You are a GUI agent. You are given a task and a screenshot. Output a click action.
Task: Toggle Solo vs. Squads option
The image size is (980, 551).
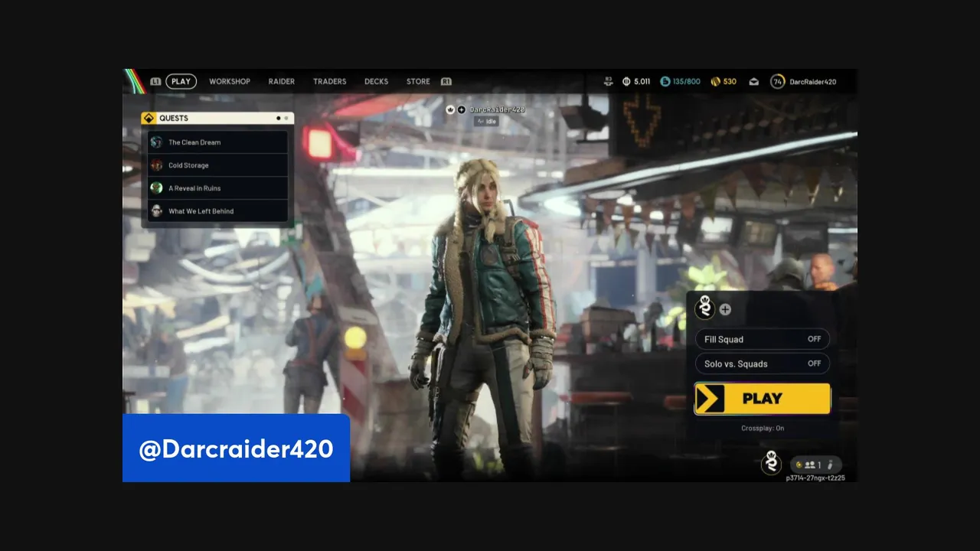point(762,364)
